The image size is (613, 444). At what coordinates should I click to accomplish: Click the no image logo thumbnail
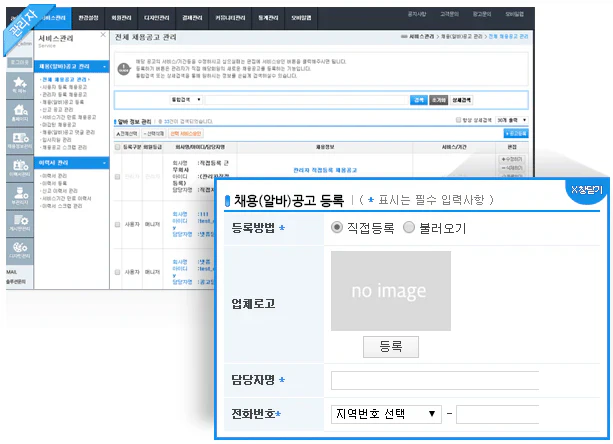coord(391,291)
